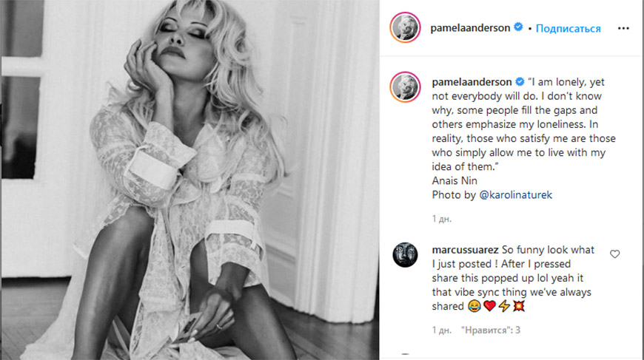Click the "1 дн." timestamp under the marcussuarez comment

(441, 330)
